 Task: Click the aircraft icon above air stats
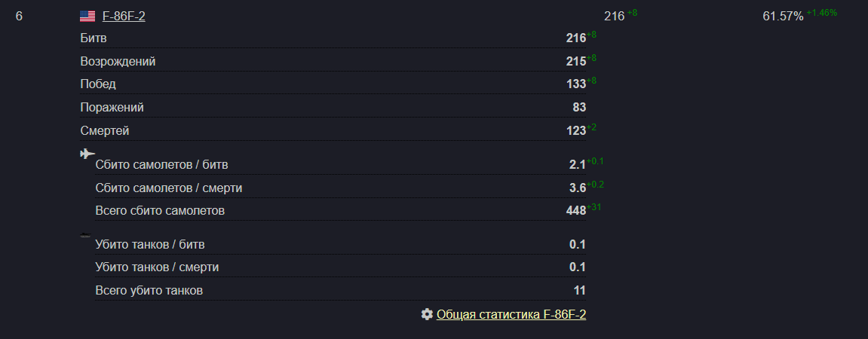click(x=87, y=154)
